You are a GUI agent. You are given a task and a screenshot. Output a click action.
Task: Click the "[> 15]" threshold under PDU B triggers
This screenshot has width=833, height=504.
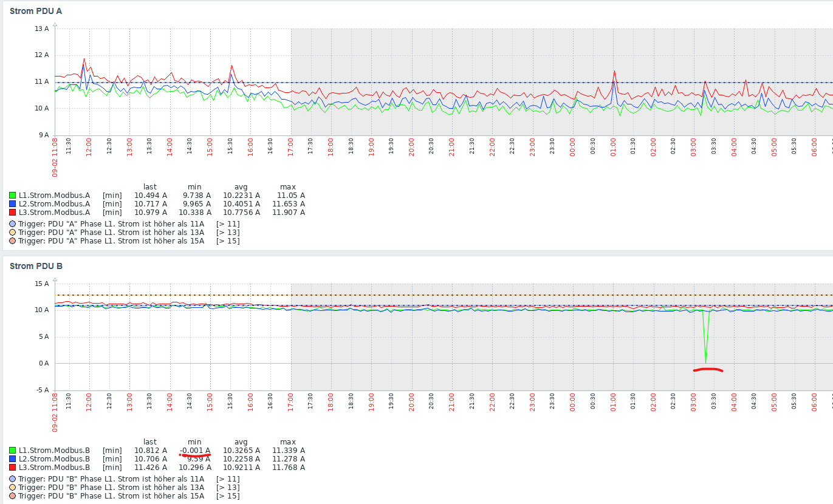[228, 496]
